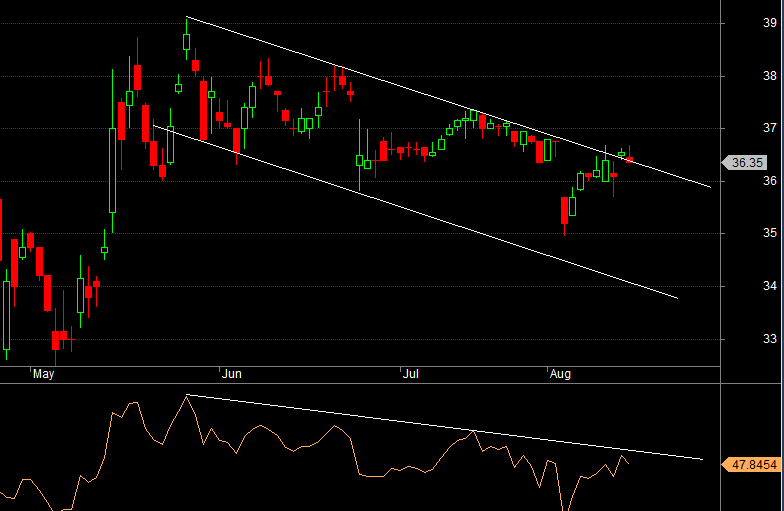Click the 36 price axis label
Image resolution: width=784 pixels, height=511 pixels.
[x=770, y=181]
